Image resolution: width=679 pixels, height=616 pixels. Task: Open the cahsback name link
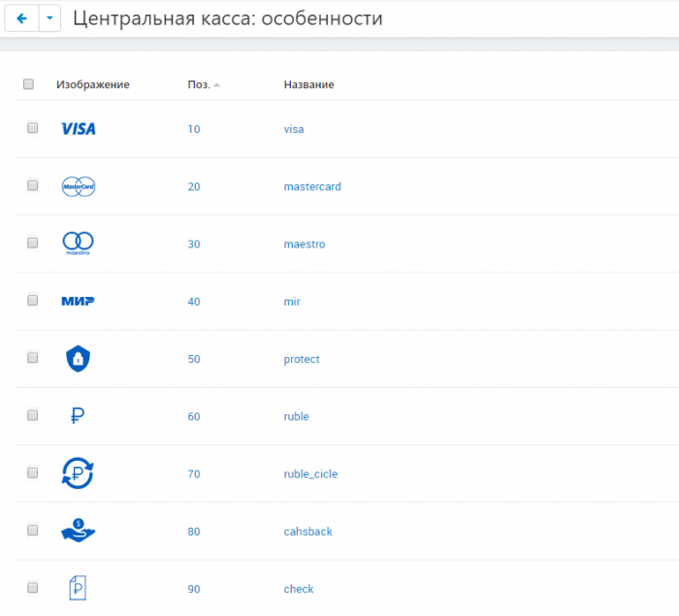307,532
